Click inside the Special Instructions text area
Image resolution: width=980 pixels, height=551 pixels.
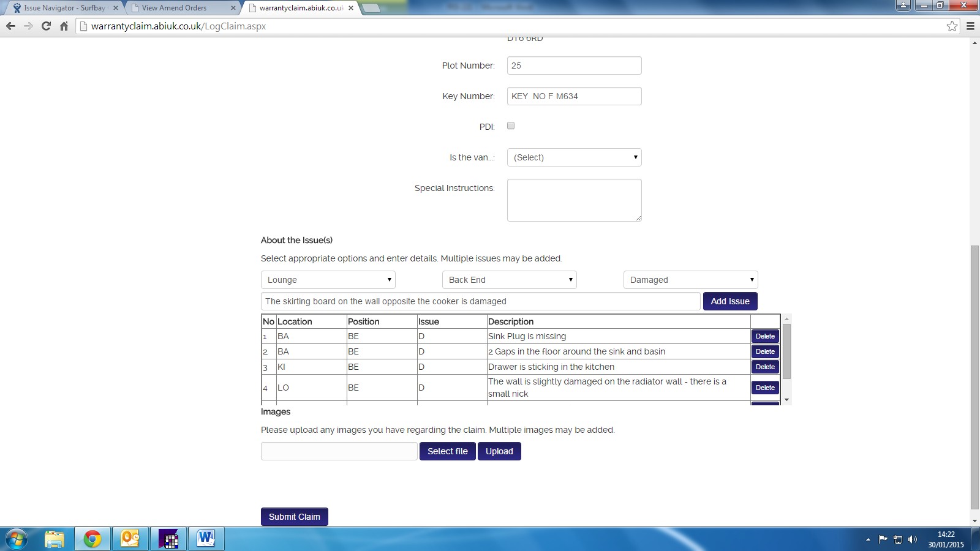pyautogui.click(x=574, y=200)
